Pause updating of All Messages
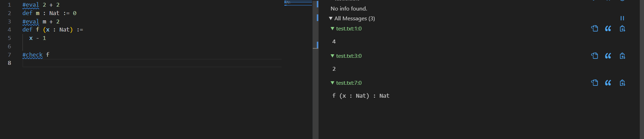This screenshot has width=644, height=139. coord(622,18)
